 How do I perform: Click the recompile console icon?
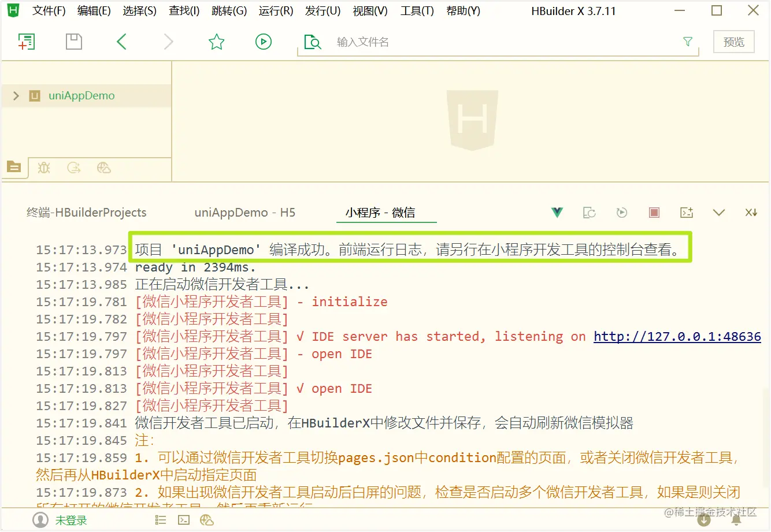pos(590,213)
